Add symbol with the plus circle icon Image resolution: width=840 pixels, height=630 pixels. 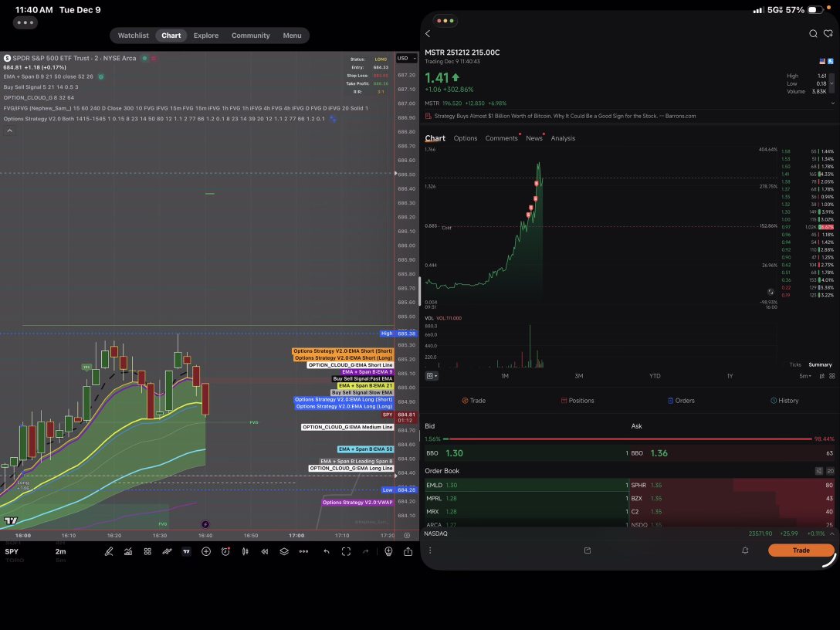pyautogui.click(x=205, y=551)
